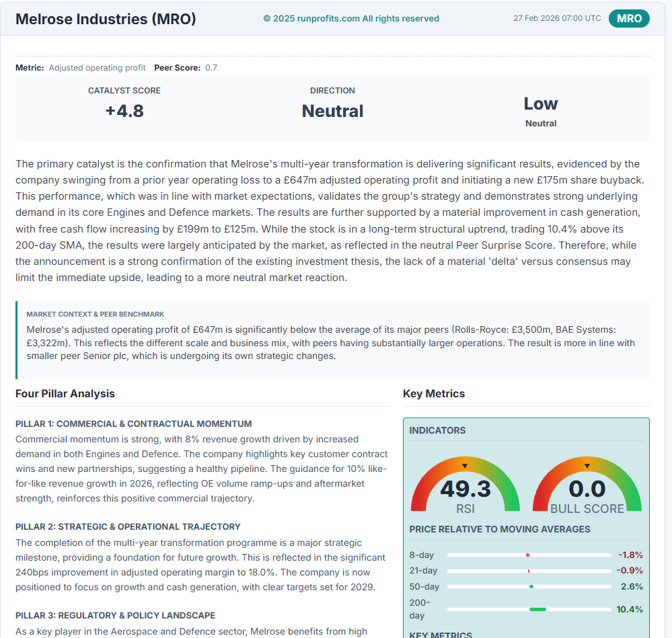Click the Low rating label
The width and height of the screenshot is (672, 638).
(x=540, y=104)
